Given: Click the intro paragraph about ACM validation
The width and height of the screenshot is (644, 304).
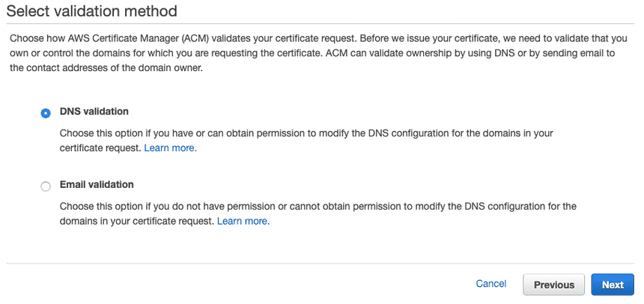Looking at the screenshot, I should point(318,53).
